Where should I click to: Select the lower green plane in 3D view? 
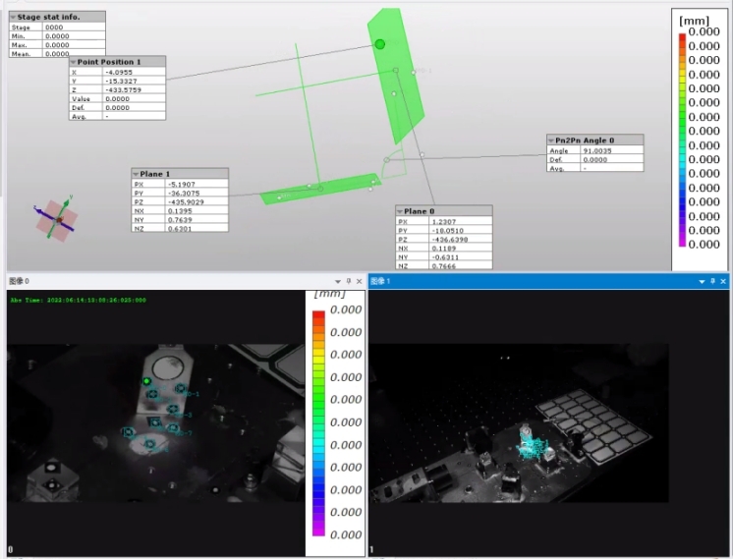(x=319, y=189)
